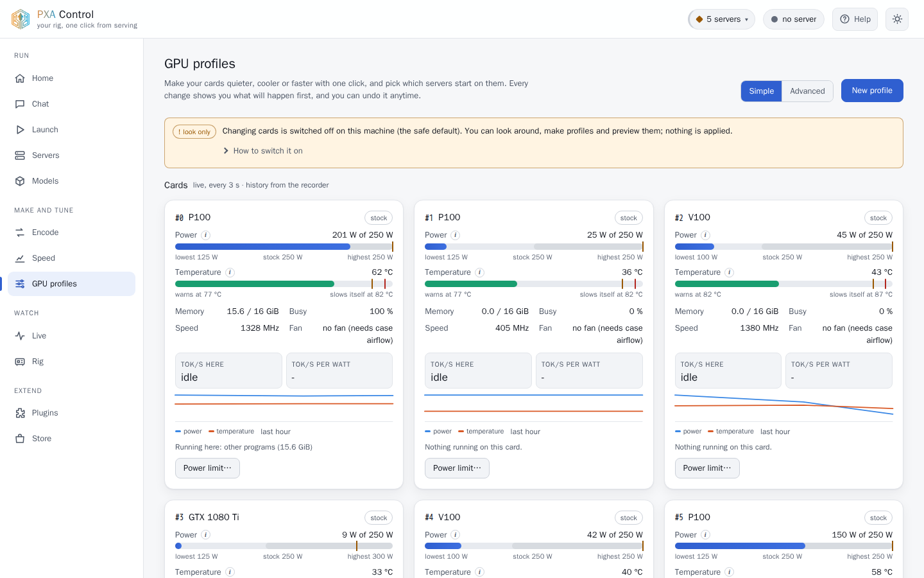Click the stock badge on card #3 GTX 1080 Ti
924x578 pixels.
point(379,518)
